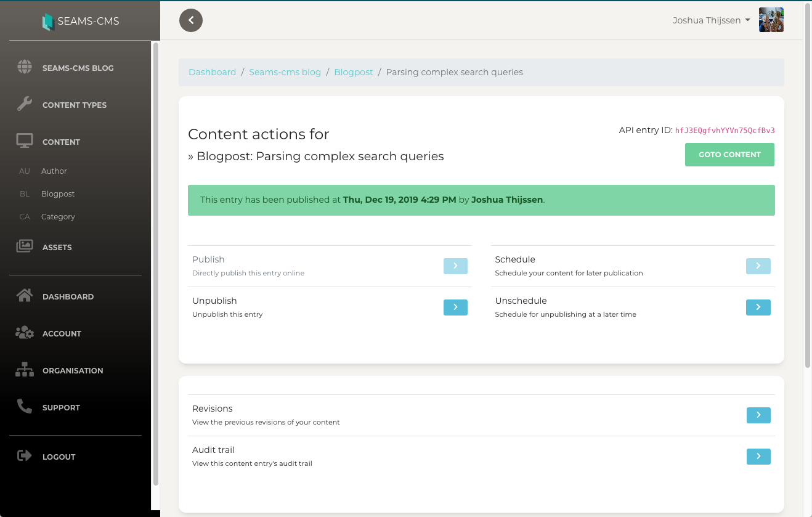Click the Unpublish row arrow button
The width and height of the screenshot is (812, 517).
point(455,307)
